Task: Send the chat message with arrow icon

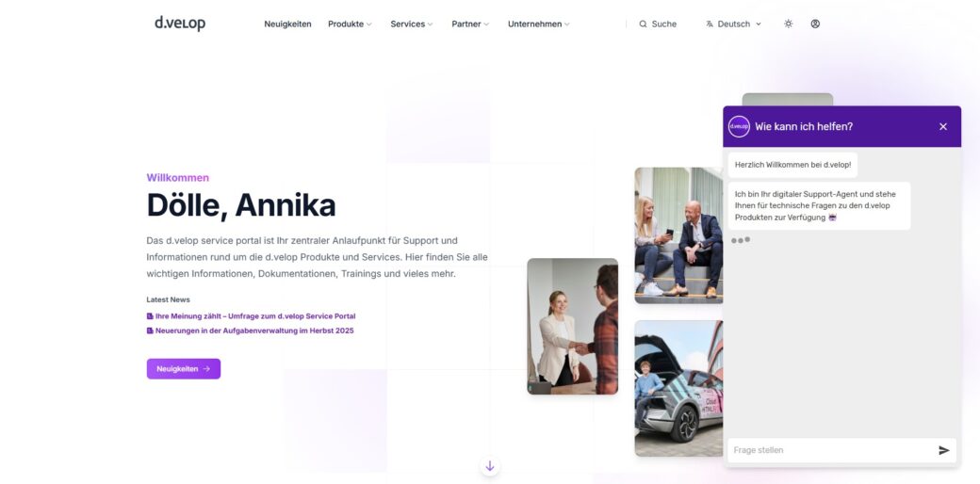Action: pos(944,450)
